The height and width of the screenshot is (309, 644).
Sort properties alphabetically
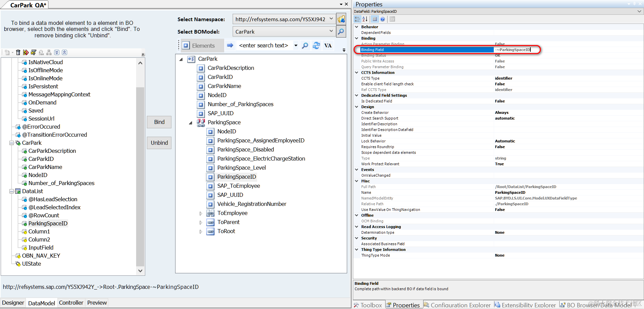coord(365,19)
